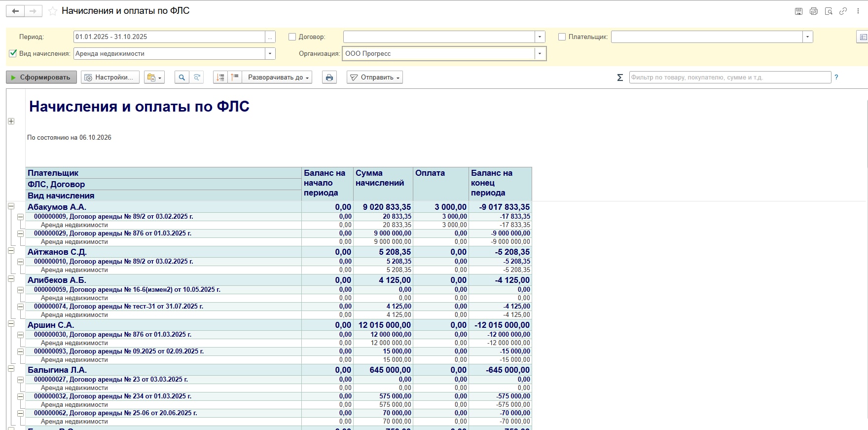Toggle the Договор checkbox
This screenshot has height=430, width=868.
coord(292,37)
